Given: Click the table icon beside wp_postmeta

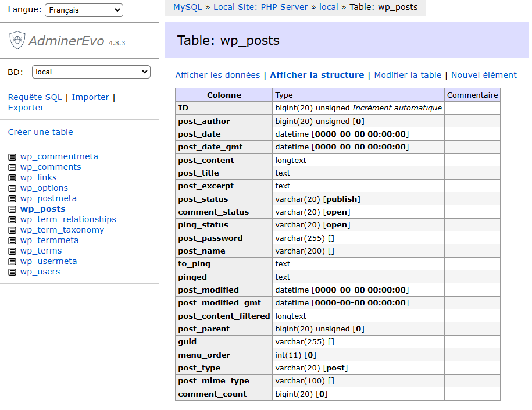Looking at the screenshot, I should click(x=12, y=199).
